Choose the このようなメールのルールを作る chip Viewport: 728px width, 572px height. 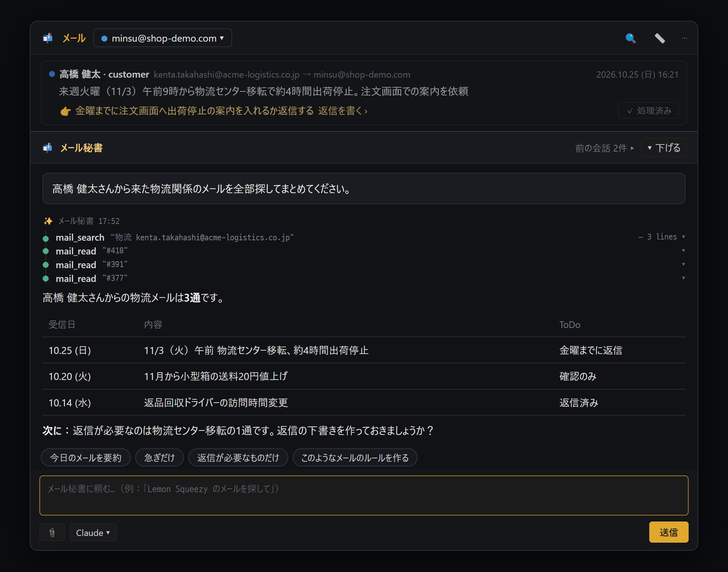point(355,458)
